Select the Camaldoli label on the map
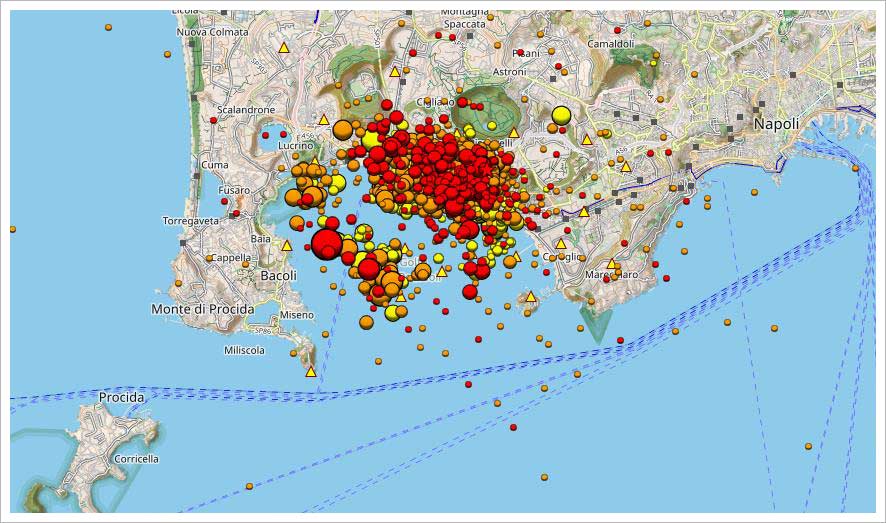886x523 pixels. click(610, 44)
